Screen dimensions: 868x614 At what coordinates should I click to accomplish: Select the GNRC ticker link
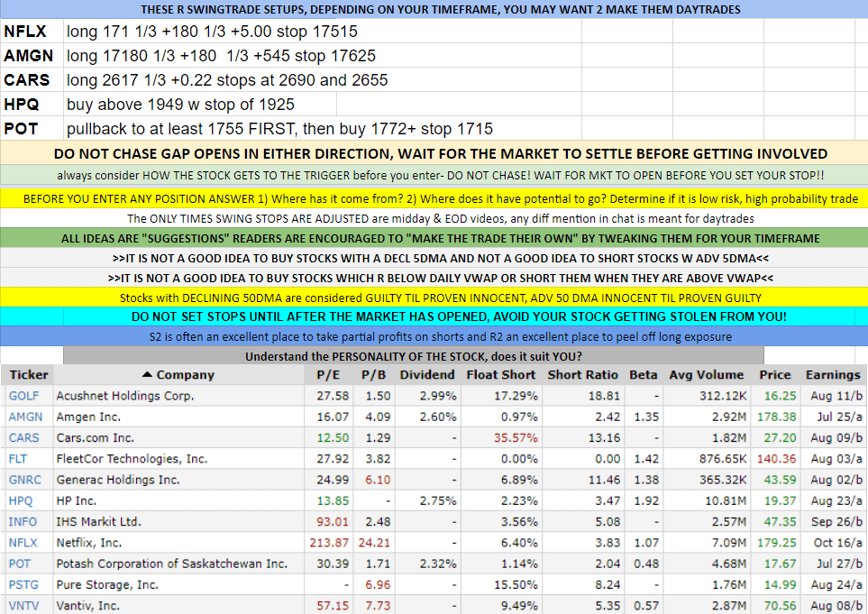click(x=25, y=480)
